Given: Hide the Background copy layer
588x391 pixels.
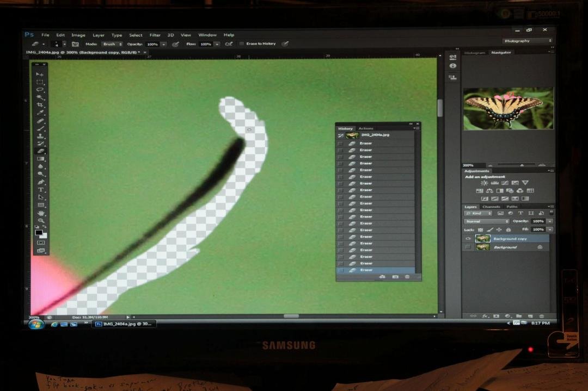Looking at the screenshot, I should click(x=468, y=239).
